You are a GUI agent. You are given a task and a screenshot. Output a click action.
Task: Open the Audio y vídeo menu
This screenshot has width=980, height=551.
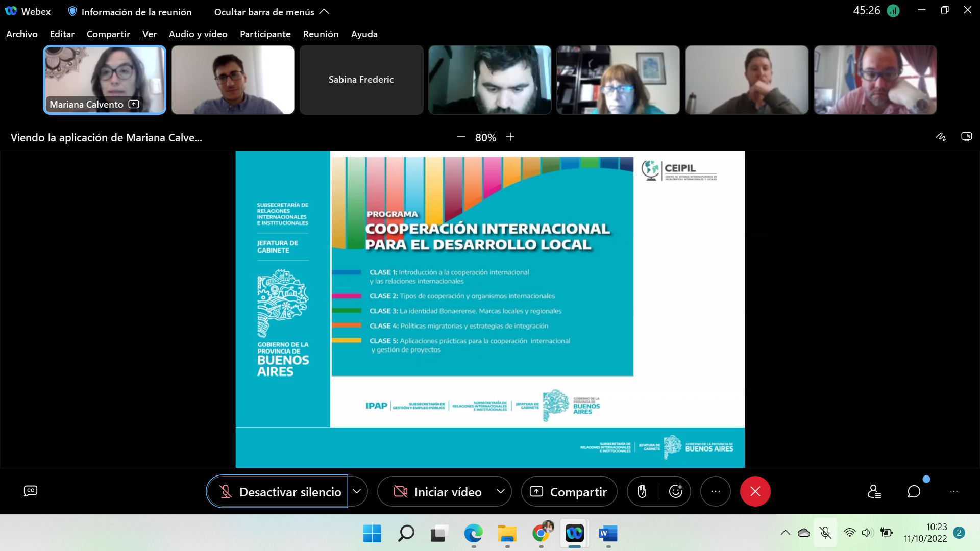(x=198, y=34)
